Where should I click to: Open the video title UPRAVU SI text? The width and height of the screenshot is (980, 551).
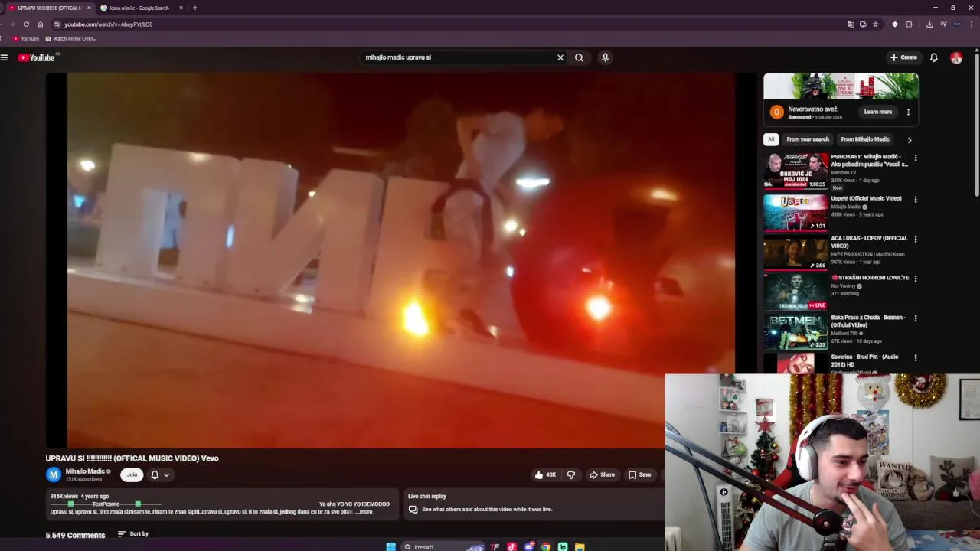132,458
